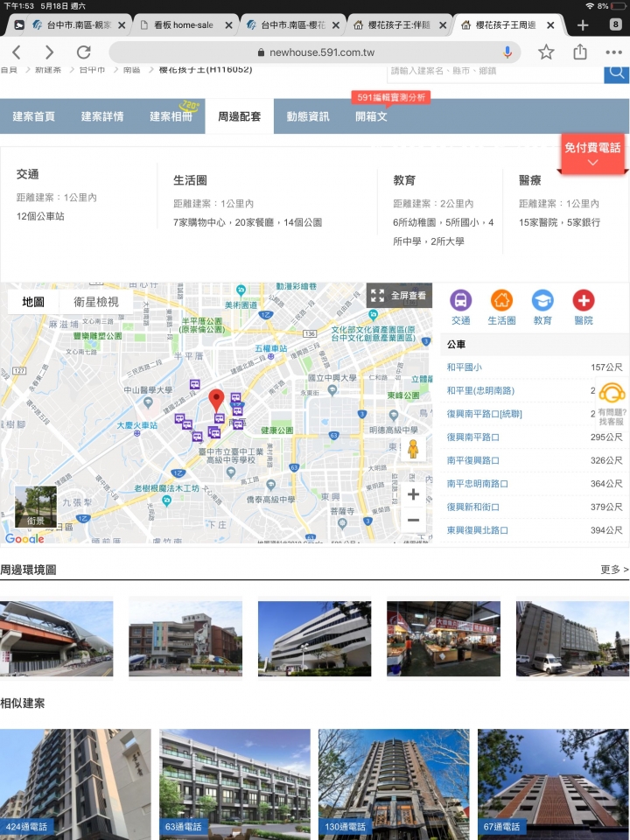Add a new browser tab
The height and width of the screenshot is (840, 630).
583,25
